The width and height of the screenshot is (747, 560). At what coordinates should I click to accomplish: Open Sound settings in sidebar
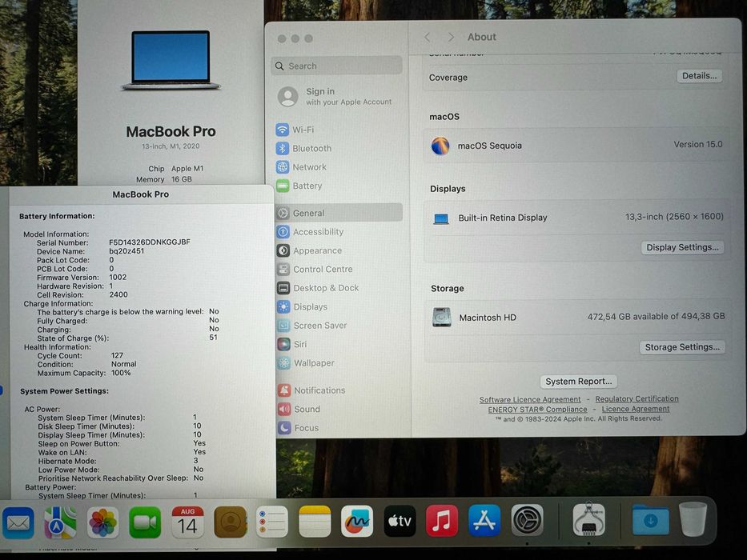click(x=339, y=409)
